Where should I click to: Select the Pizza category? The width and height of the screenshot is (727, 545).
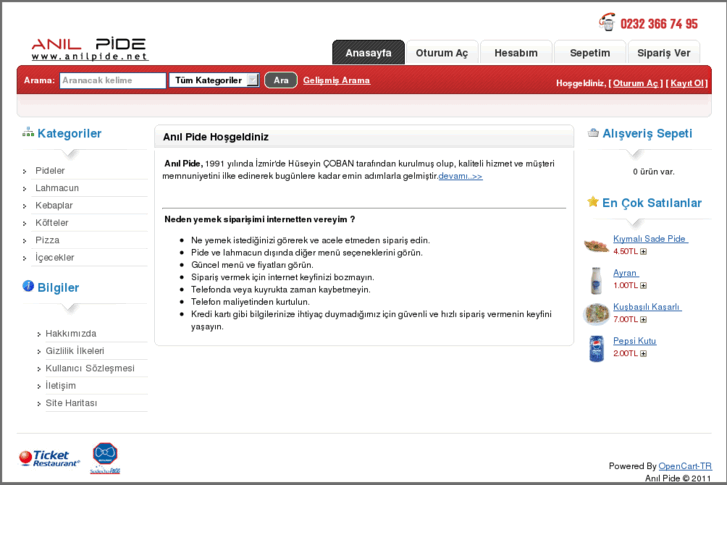[x=47, y=240]
